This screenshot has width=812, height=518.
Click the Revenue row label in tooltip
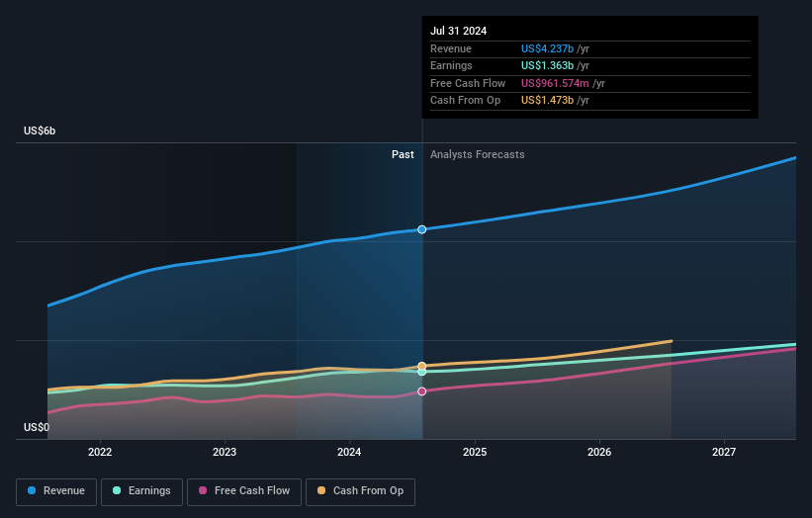point(451,48)
